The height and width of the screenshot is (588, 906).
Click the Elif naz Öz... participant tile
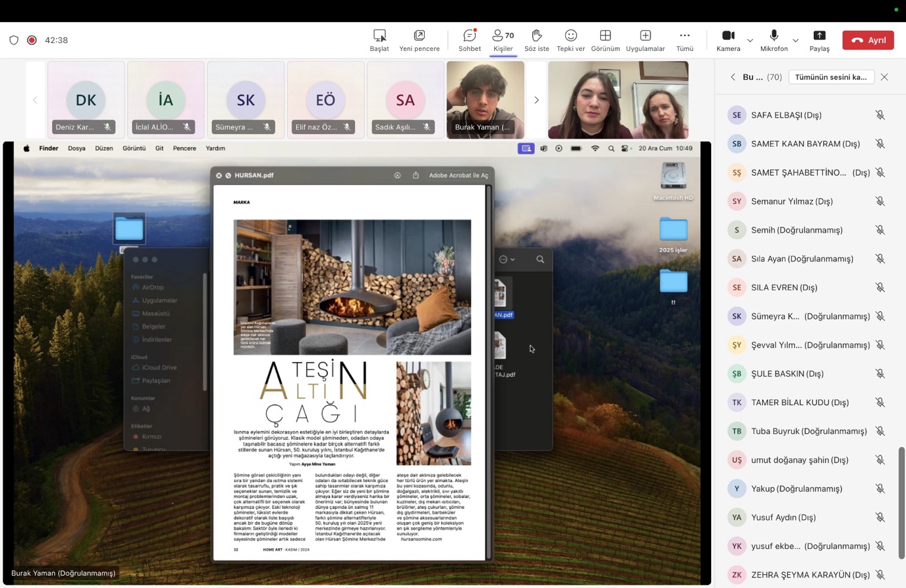[x=326, y=100]
